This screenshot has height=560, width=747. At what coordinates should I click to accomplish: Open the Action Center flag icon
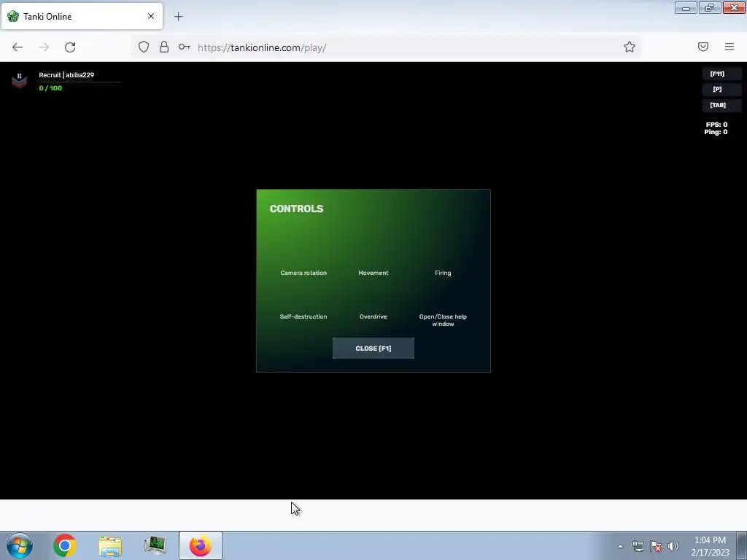click(656, 546)
